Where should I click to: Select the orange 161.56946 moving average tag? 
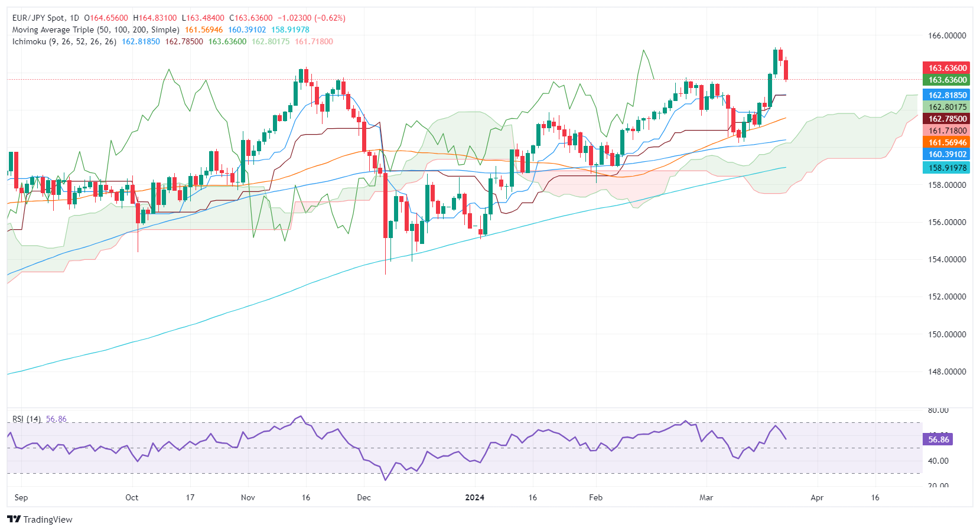pyautogui.click(x=947, y=142)
